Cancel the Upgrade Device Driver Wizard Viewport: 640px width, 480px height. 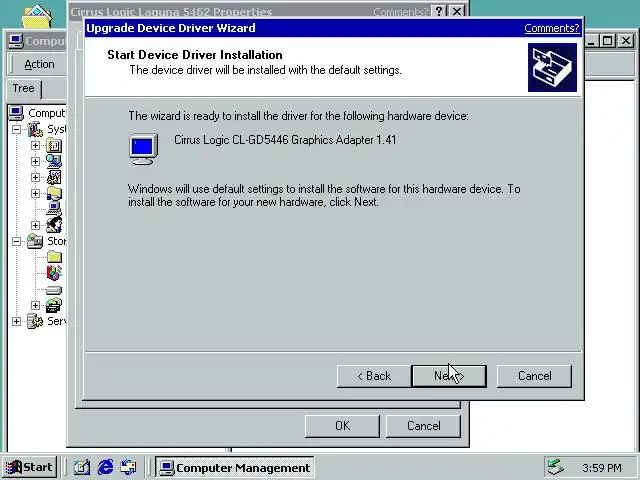click(x=534, y=376)
